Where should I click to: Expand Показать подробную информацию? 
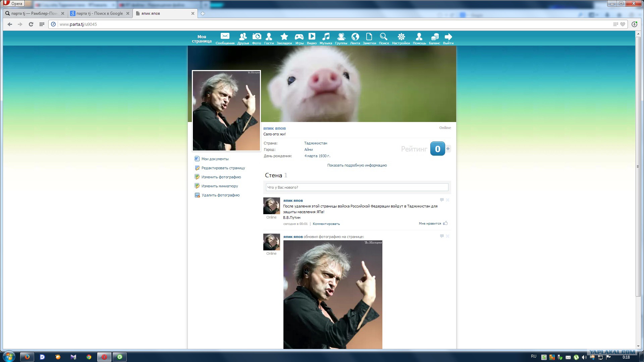[357, 165]
